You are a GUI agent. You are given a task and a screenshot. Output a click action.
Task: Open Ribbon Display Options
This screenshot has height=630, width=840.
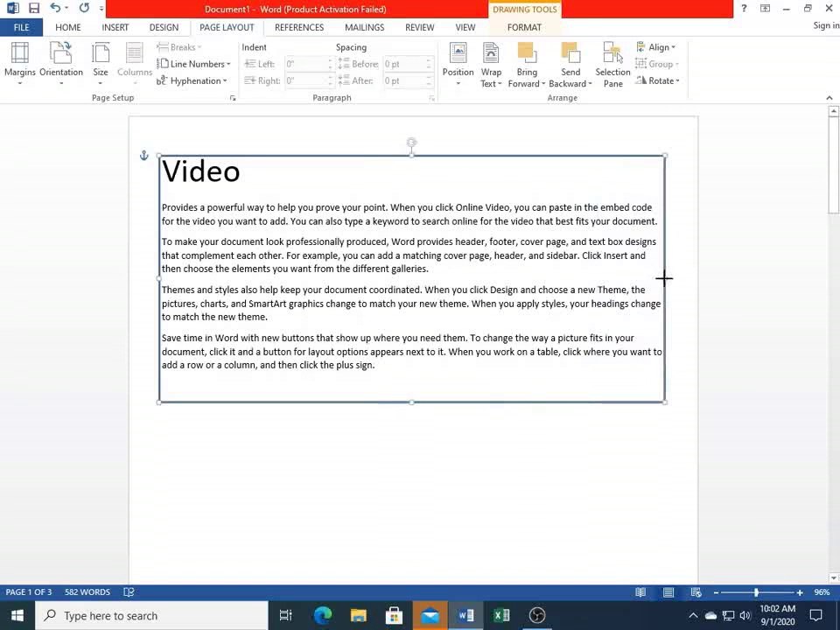click(x=766, y=8)
